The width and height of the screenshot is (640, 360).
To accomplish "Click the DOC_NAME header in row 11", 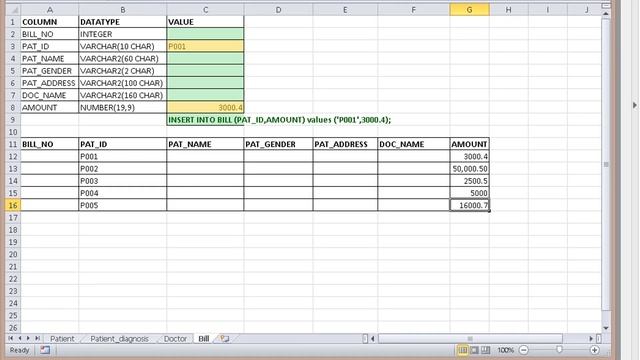I will click(x=413, y=144).
